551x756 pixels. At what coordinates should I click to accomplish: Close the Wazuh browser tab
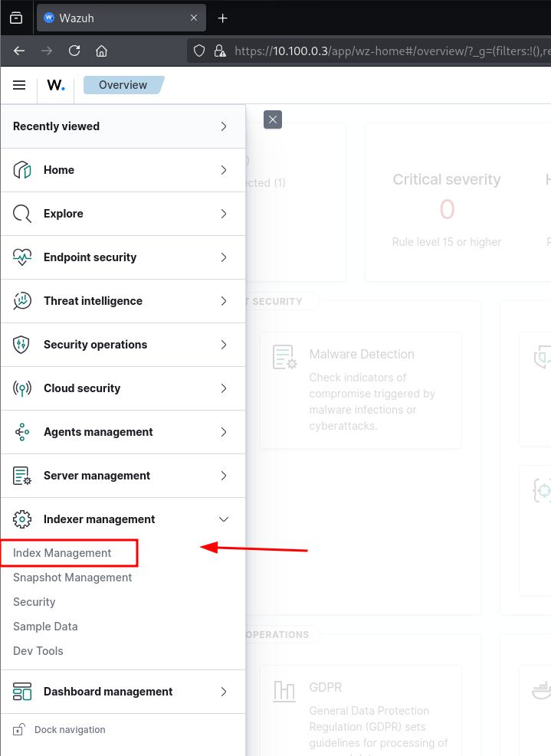pyautogui.click(x=194, y=18)
